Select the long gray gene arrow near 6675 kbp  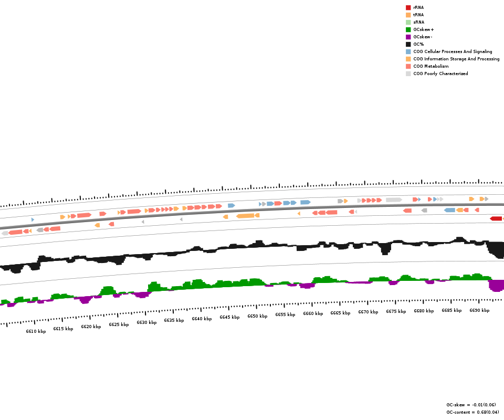pos(394,200)
